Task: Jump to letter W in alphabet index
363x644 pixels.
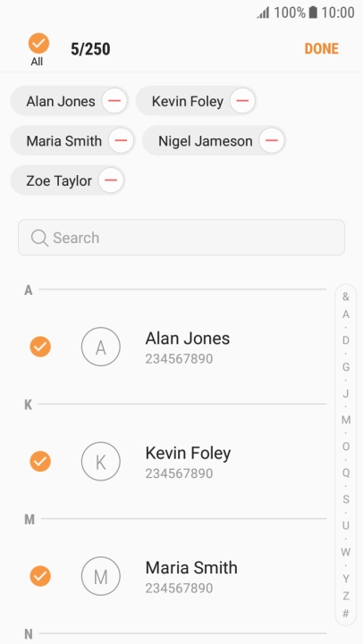Action: (346, 552)
